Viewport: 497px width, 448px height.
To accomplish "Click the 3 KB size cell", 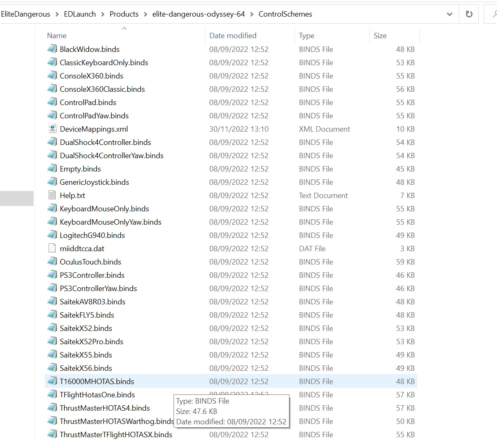I will pos(407,249).
